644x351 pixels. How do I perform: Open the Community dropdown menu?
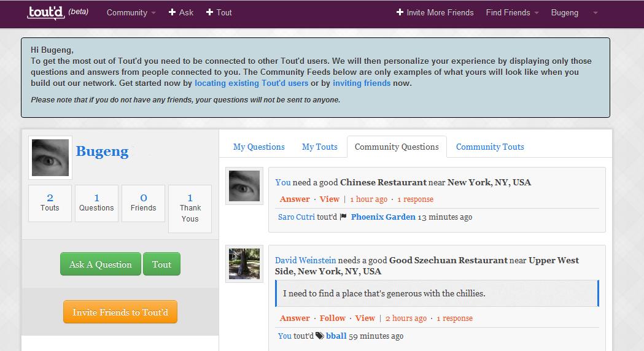131,13
